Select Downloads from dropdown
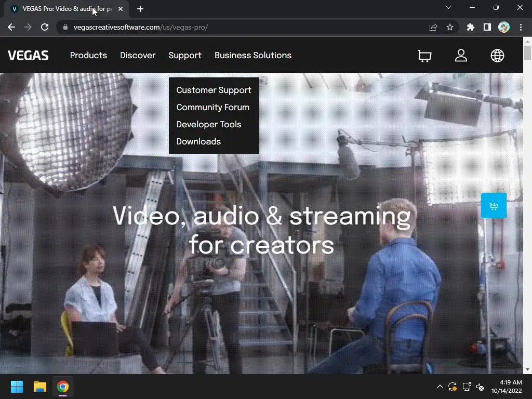 (x=198, y=141)
